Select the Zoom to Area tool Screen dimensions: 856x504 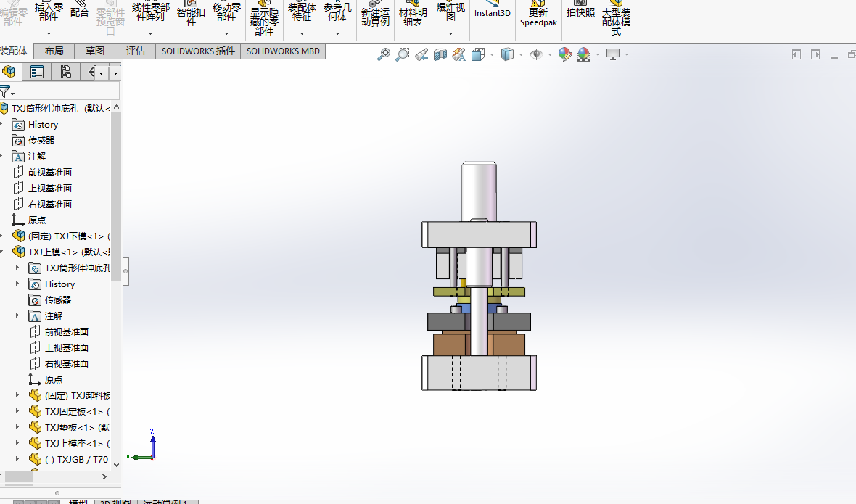403,54
